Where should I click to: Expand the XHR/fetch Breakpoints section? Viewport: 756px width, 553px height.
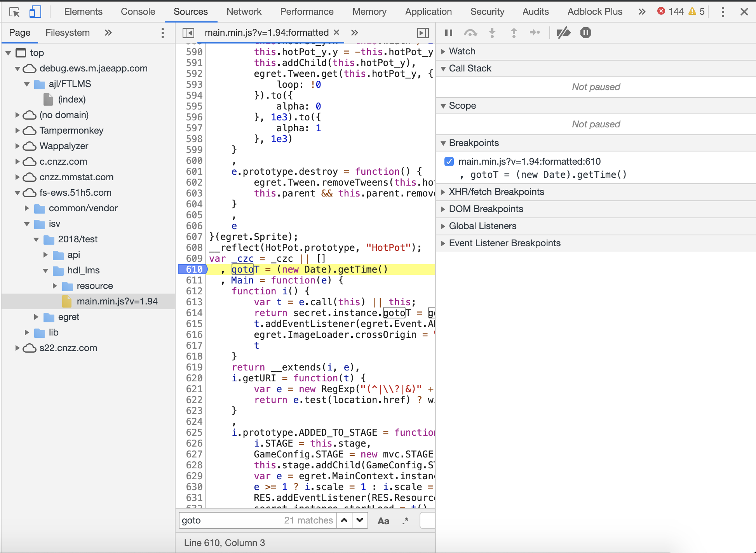[496, 192]
